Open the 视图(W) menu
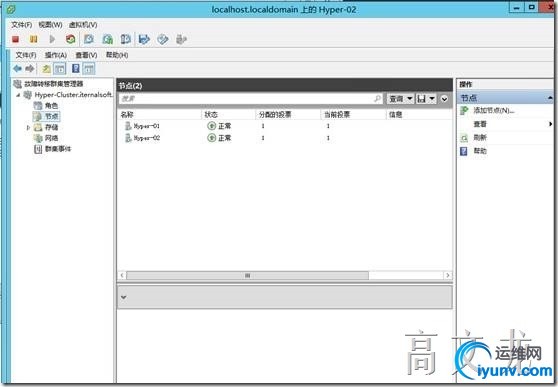The height and width of the screenshot is (387, 558). [50, 25]
